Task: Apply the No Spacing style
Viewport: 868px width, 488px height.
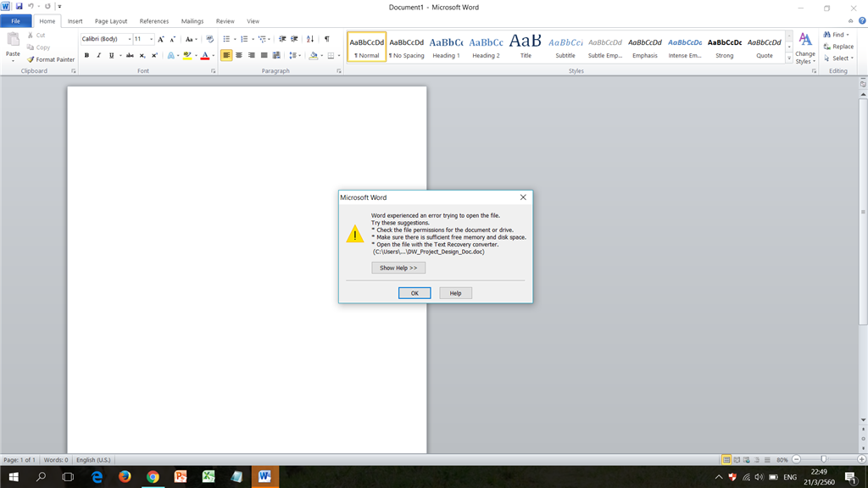Action: 406,47
